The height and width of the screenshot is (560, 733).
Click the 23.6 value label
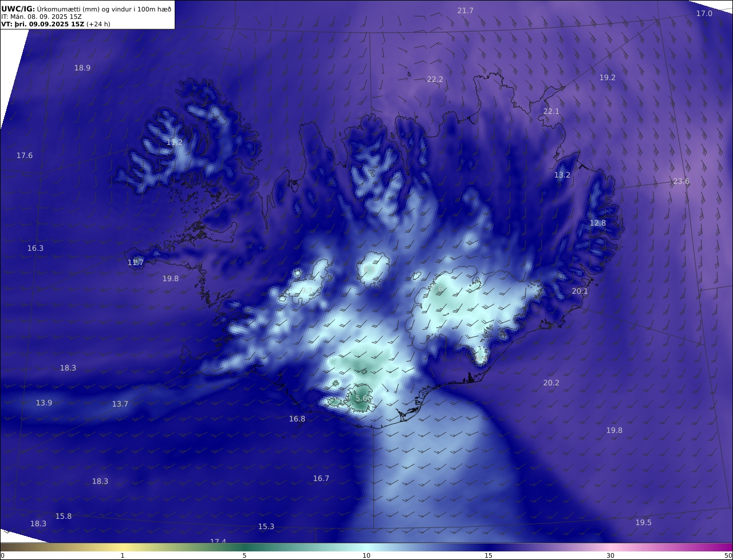pyautogui.click(x=681, y=181)
